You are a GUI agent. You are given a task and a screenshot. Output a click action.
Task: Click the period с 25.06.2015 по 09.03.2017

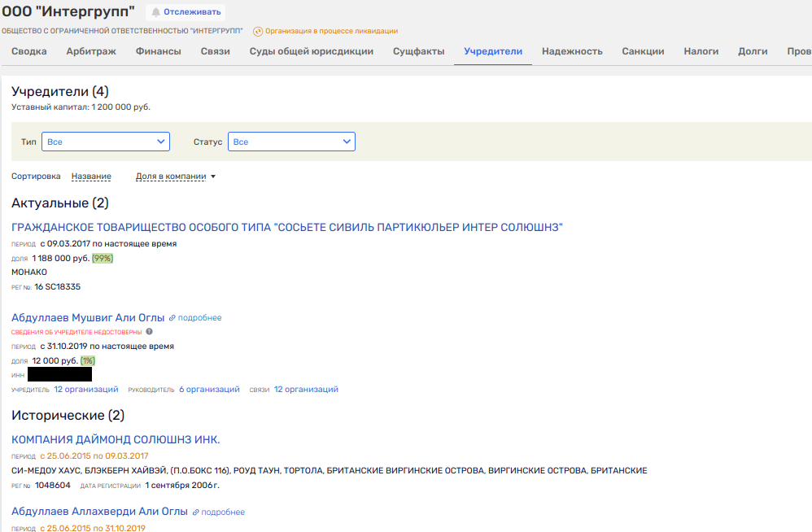[x=94, y=456]
